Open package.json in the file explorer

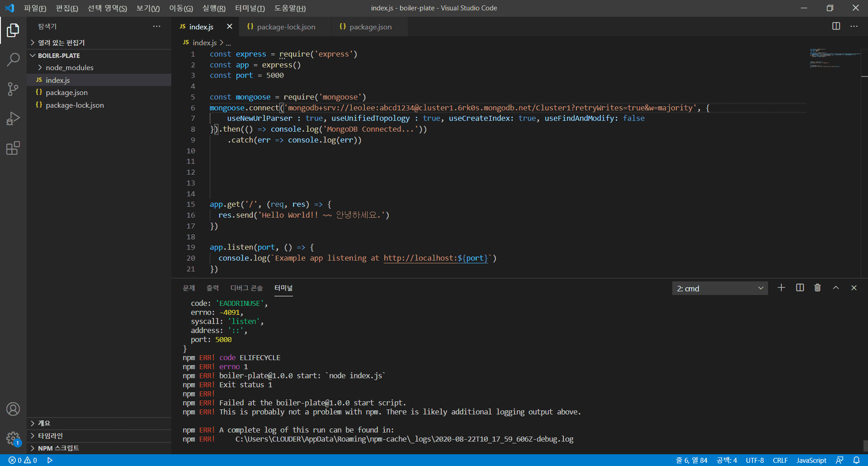[99, 92]
